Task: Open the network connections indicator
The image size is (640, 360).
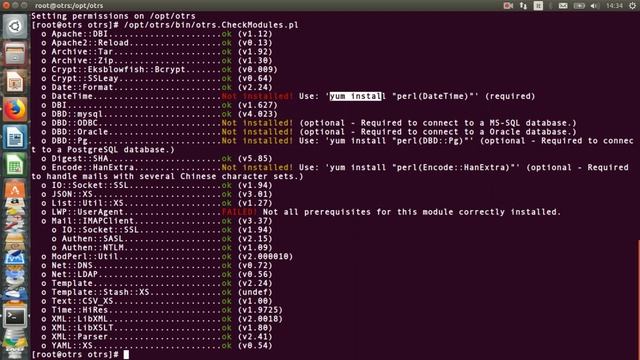Action: [523, 5]
